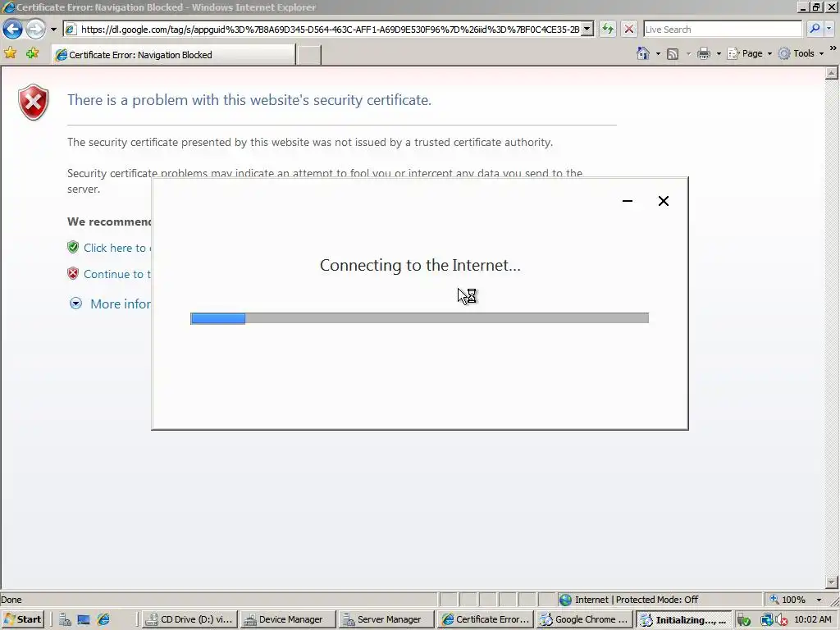Expand the Print options dropdown arrow

pyautogui.click(x=719, y=53)
